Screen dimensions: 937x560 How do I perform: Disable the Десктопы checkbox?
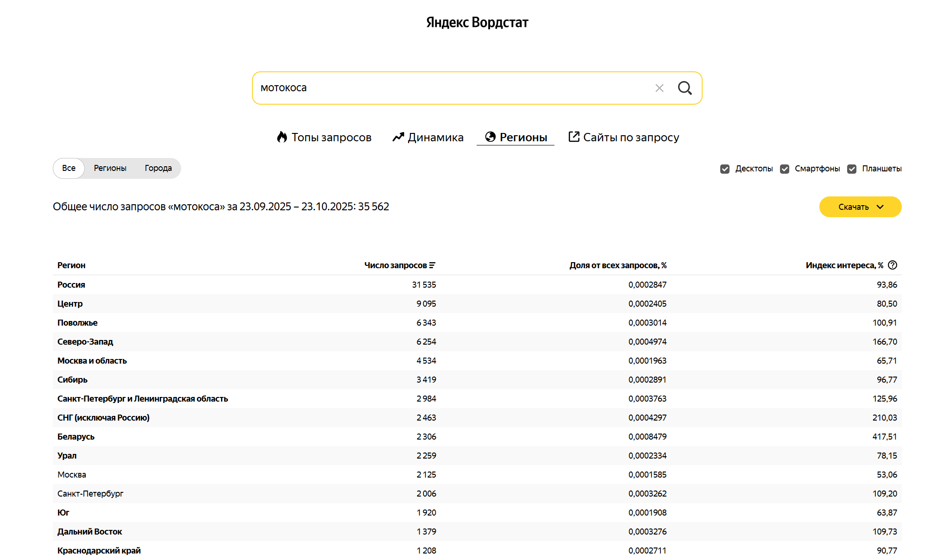pyautogui.click(x=725, y=169)
